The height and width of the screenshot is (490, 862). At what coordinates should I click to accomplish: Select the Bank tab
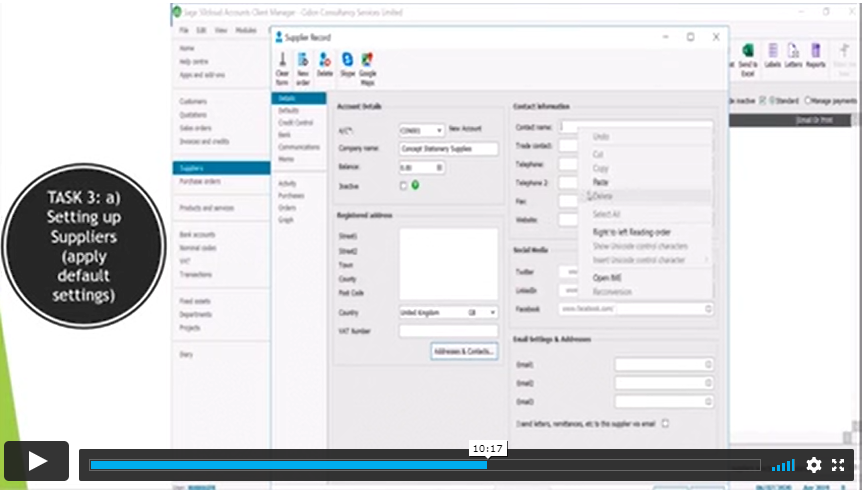point(284,135)
